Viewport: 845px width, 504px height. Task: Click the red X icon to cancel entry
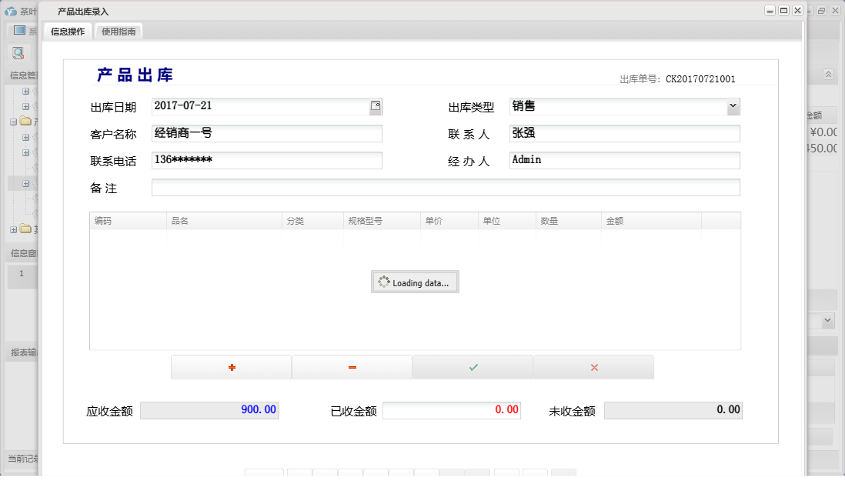pyautogui.click(x=593, y=367)
